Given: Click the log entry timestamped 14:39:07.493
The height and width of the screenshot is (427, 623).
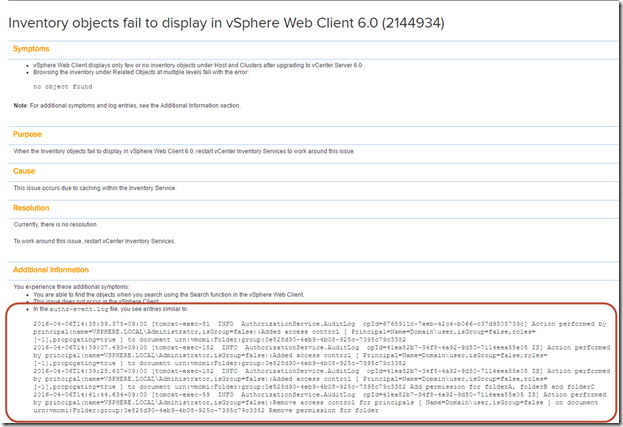Looking at the screenshot, I should click(322, 356).
